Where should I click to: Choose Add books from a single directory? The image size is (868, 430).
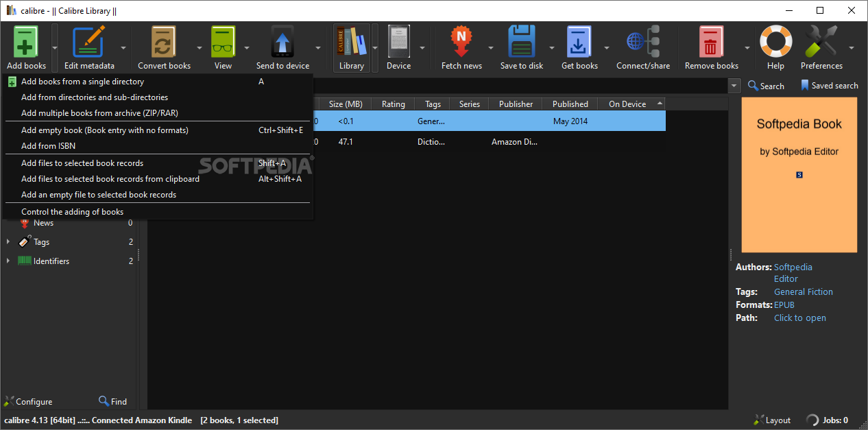click(x=158, y=82)
